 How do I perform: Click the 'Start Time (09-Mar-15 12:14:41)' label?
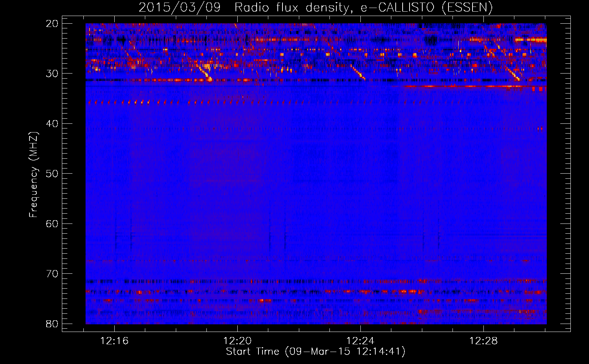coord(316,352)
